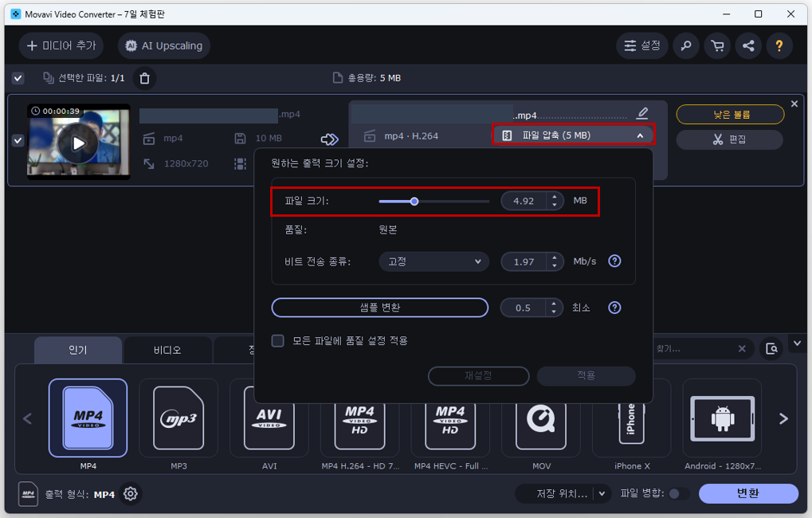Viewport: 812px width, 518px height.
Task: Open help with the question mark icon
Action: pos(779,45)
